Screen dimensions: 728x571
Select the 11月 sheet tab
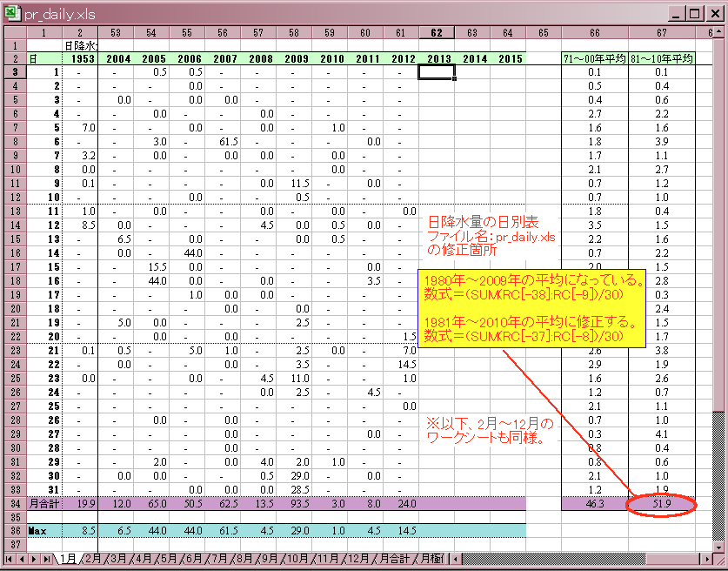point(328,559)
